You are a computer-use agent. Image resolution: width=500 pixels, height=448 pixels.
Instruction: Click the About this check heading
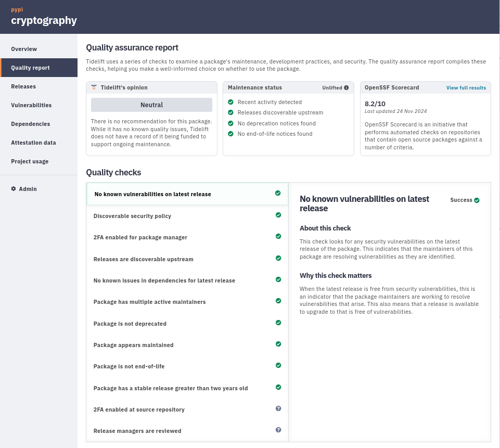tap(325, 228)
